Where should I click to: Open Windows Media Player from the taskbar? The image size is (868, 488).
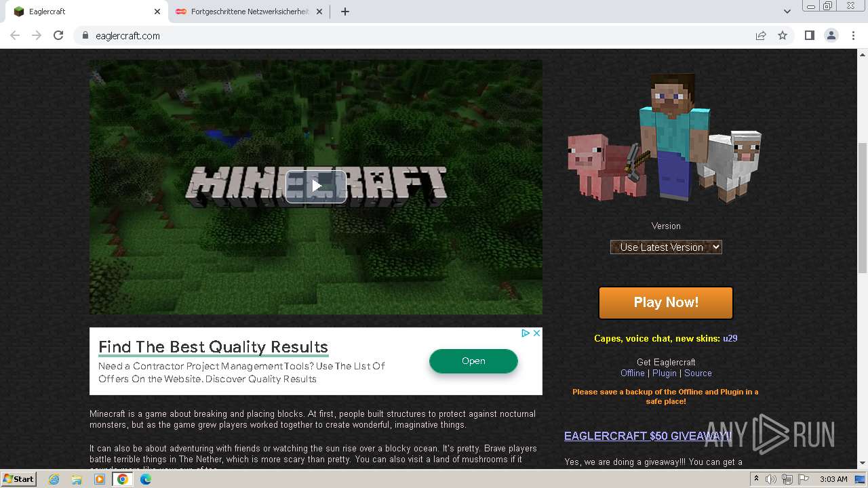100,479
